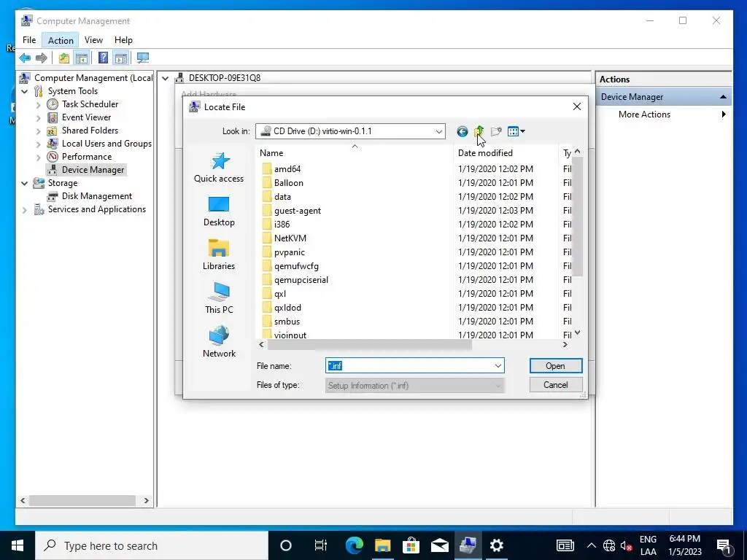Collapse Device Manager section in Actions pane
The width and height of the screenshot is (747, 560).
723,97
